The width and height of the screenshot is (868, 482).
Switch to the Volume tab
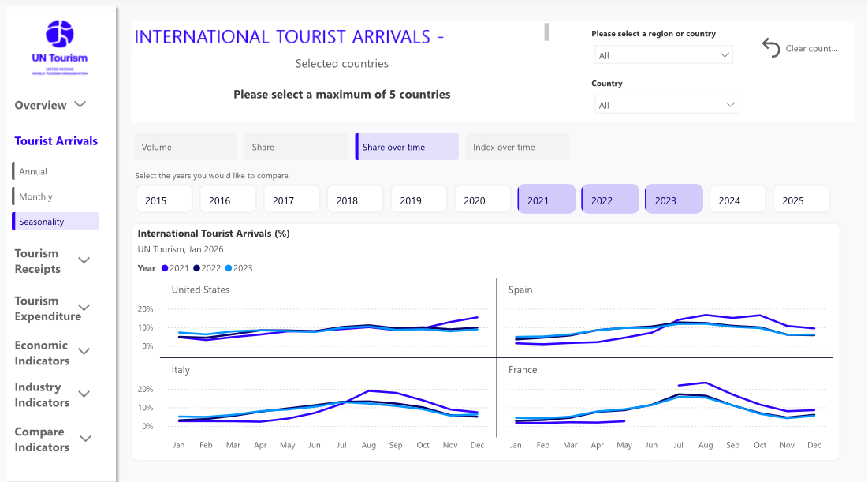(185, 147)
